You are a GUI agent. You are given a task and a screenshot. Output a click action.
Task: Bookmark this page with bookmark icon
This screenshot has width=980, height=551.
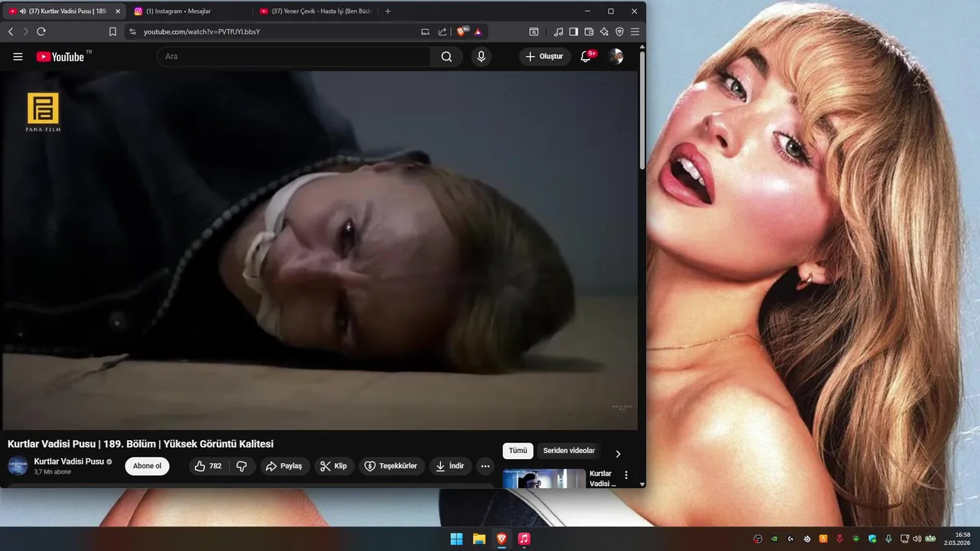(x=113, y=31)
